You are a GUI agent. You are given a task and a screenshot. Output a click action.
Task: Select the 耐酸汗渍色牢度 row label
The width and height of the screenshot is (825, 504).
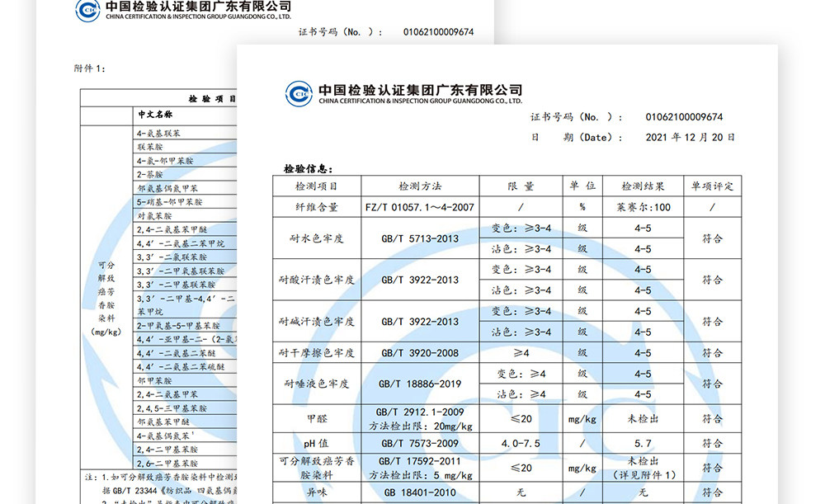pos(316,280)
